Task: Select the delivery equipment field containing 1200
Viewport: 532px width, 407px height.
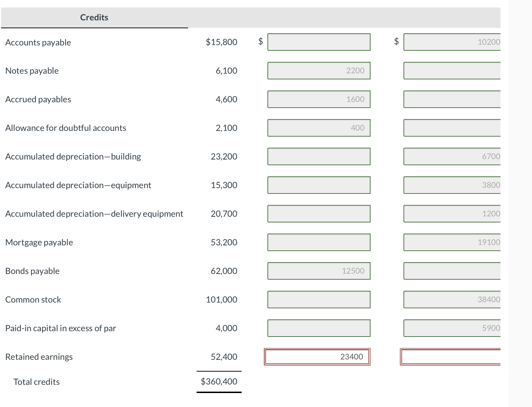Action: coord(452,214)
